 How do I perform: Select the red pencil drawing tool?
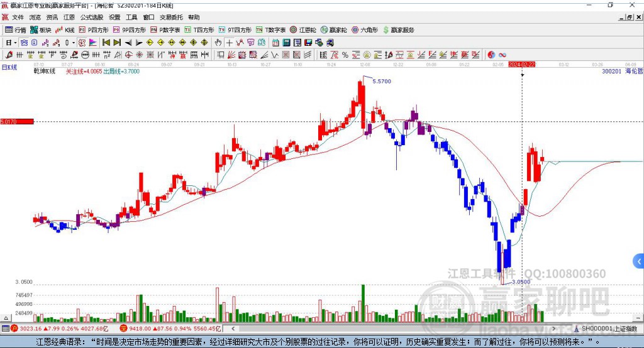[x=9, y=55]
